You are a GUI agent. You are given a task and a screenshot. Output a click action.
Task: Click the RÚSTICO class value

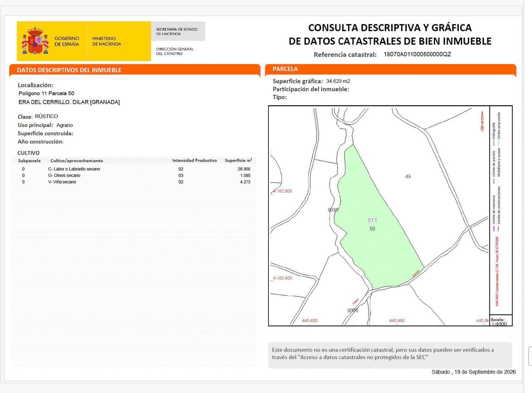(x=46, y=116)
